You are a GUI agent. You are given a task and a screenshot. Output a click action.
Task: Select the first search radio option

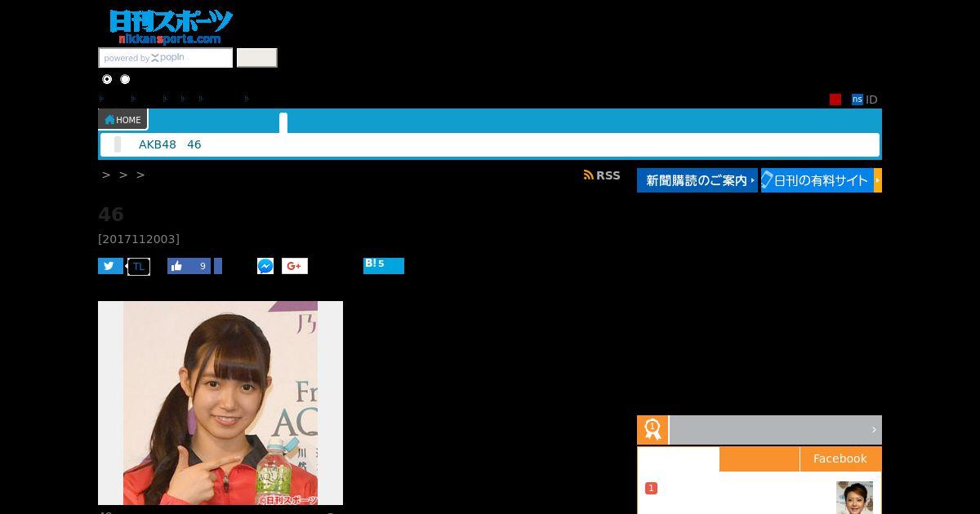[107, 79]
